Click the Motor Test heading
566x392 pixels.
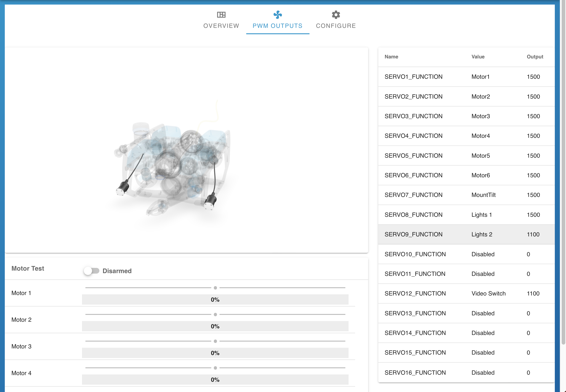click(28, 268)
